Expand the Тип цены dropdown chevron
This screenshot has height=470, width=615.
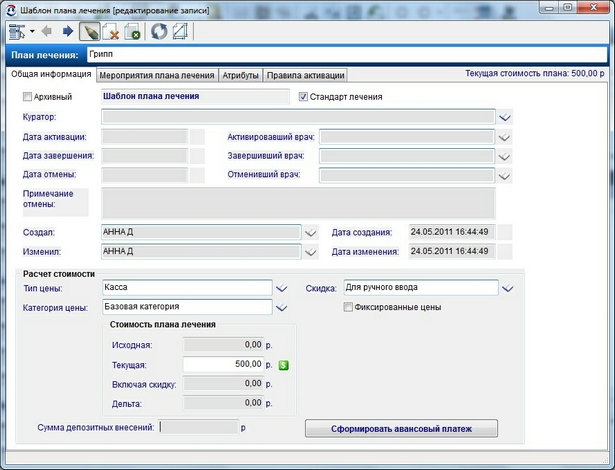(281, 288)
